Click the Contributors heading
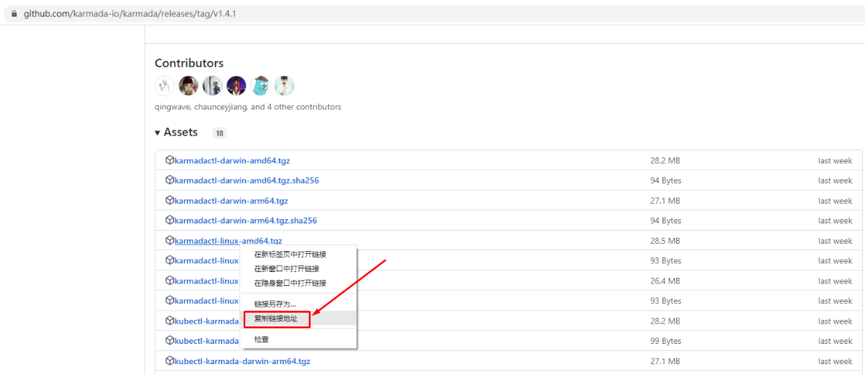Image resolution: width=868 pixels, height=383 pixels. pos(189,63)
